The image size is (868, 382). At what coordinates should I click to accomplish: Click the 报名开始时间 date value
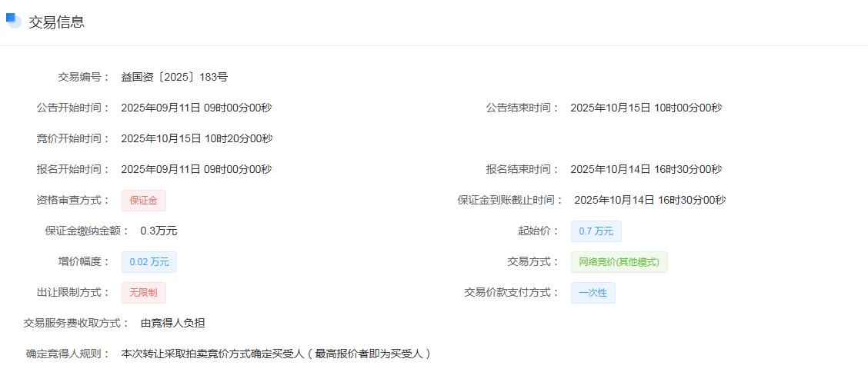pyautogui.click(x=196, y=169)
